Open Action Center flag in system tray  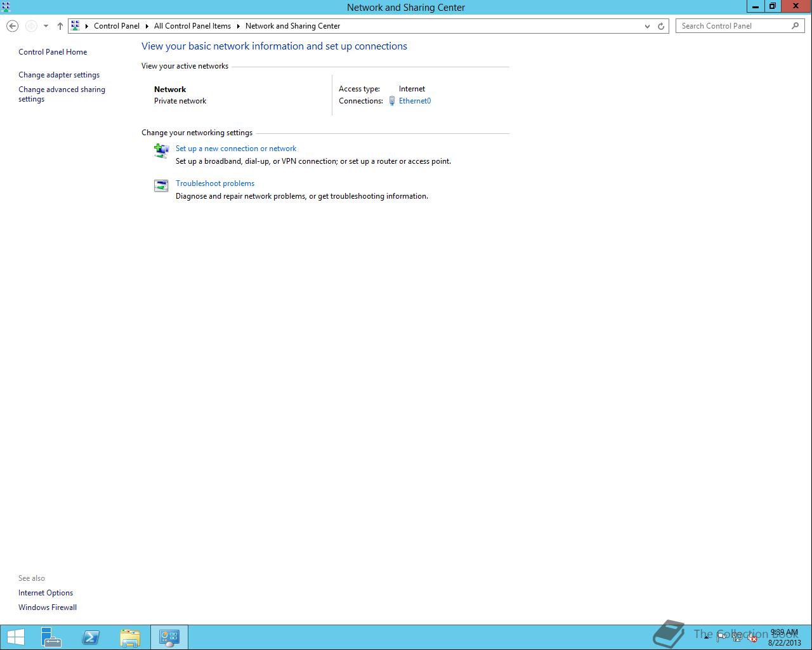click(x=722, y=637)
